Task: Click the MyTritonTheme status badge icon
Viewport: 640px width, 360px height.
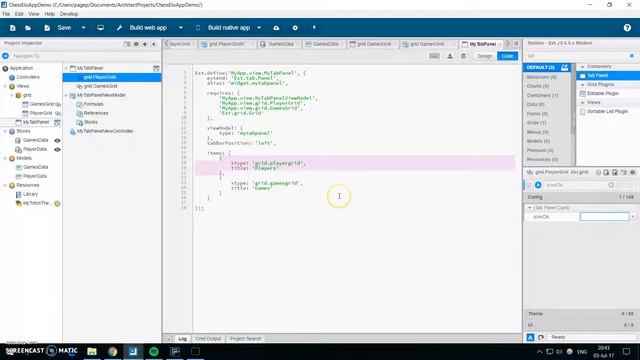Action: click(58, 203)
